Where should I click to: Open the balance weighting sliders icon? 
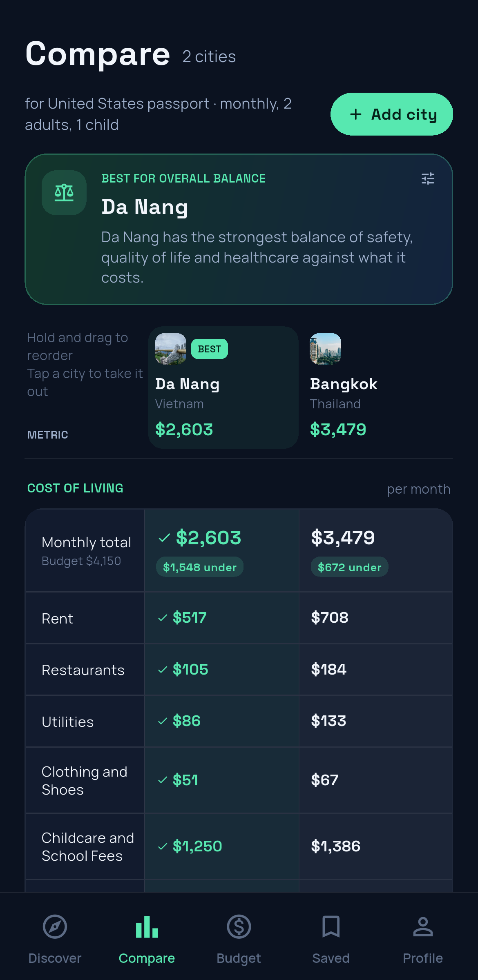pos(428,178)
